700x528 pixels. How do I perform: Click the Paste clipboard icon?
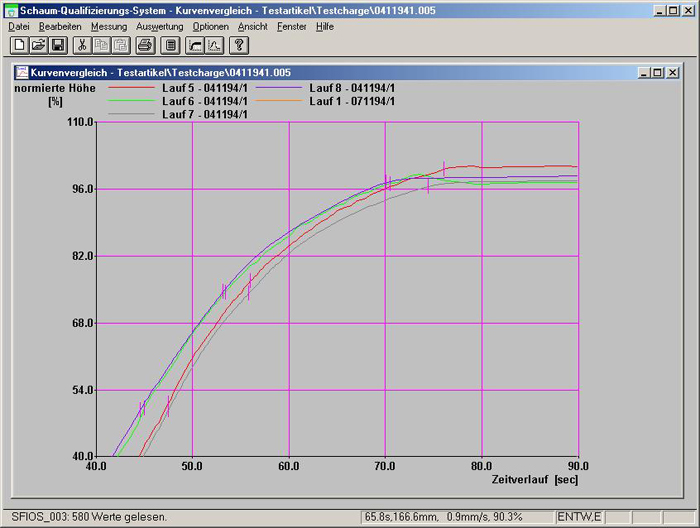121,45
